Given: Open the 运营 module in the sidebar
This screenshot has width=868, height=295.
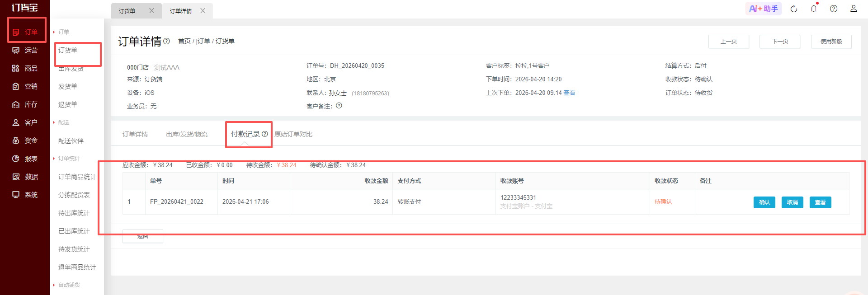Looking at the screenshot, I should click(25, 50).
